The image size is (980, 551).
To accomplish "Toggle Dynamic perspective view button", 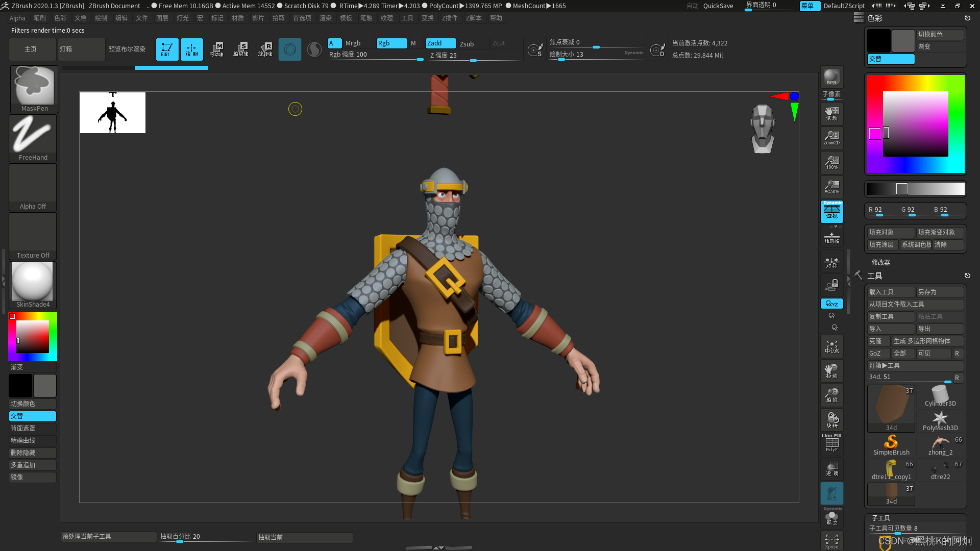I will 831,211.
